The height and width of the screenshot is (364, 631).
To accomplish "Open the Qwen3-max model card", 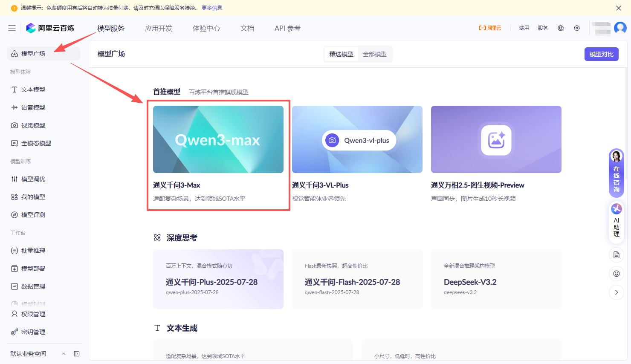I will tap(218, 140).
